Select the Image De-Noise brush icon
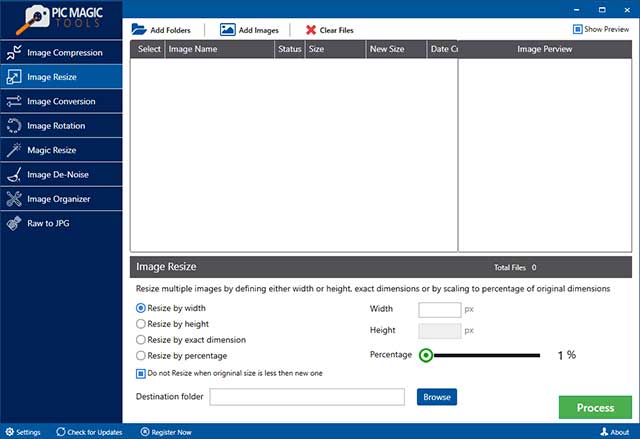Image resolution: width=640 pixels, height=439 pixels. 14,175
